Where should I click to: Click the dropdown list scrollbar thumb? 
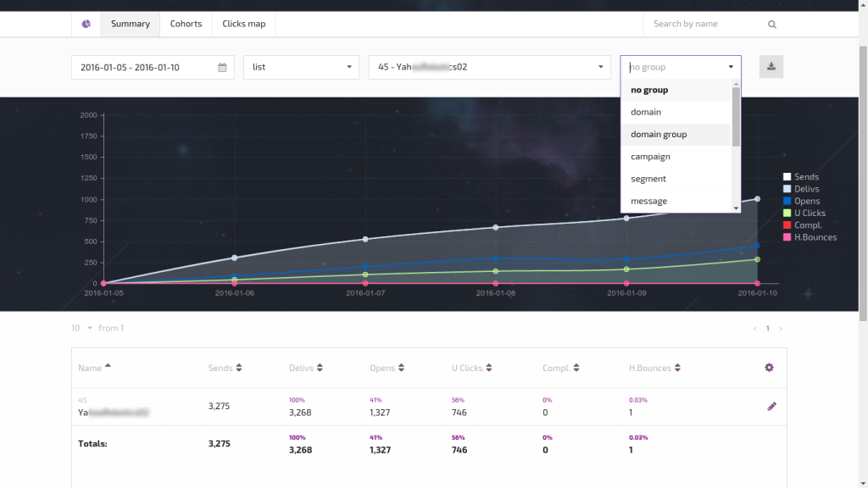(736, 116)
